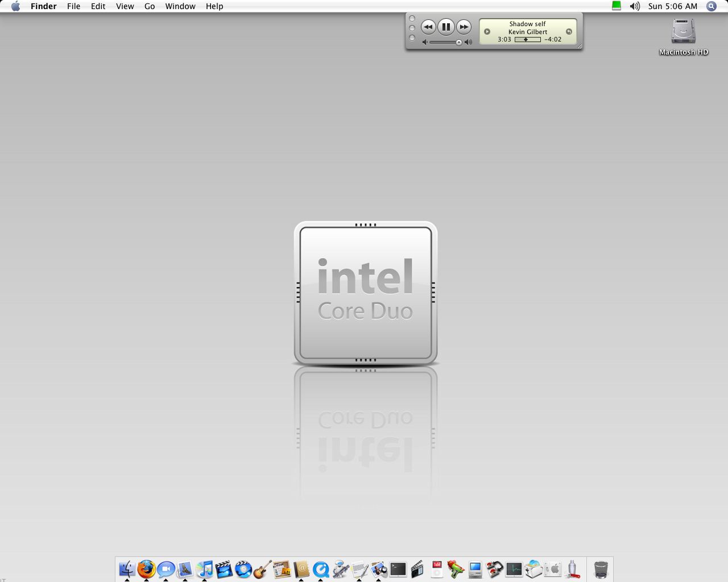Click the iTunes track progress bar

tap(527, 40)
